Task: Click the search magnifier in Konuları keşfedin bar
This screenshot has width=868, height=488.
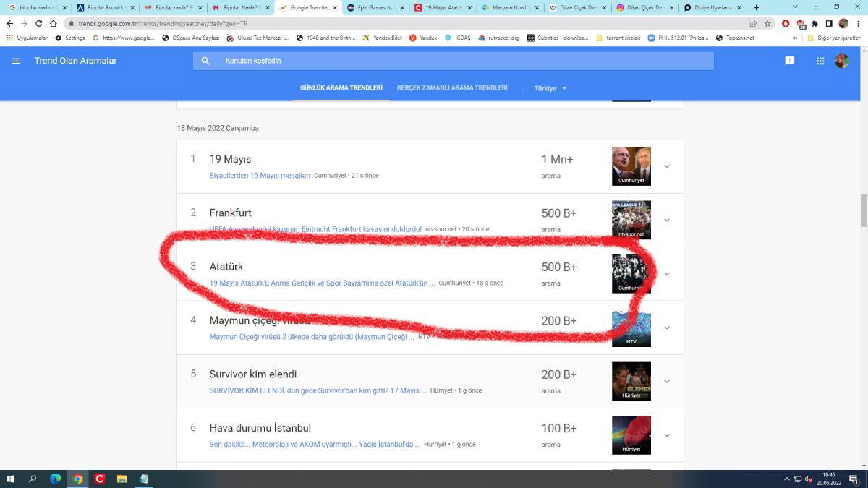Action: click(x=205, y=61)
